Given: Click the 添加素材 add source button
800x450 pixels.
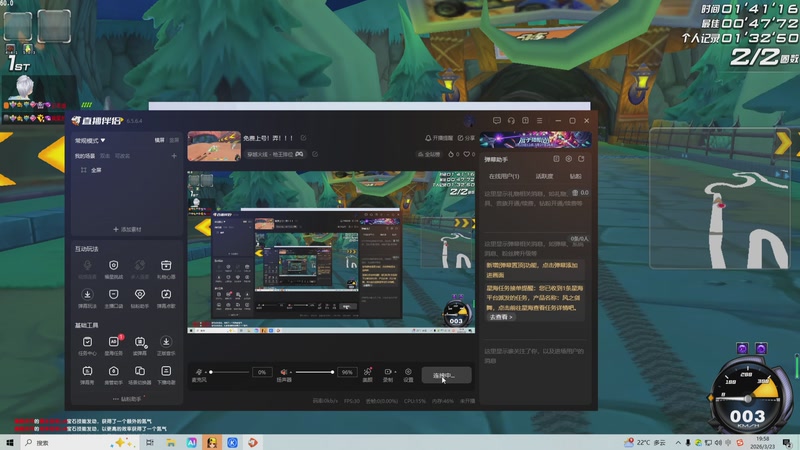Looking at the screenshot, I should (127, 229).
